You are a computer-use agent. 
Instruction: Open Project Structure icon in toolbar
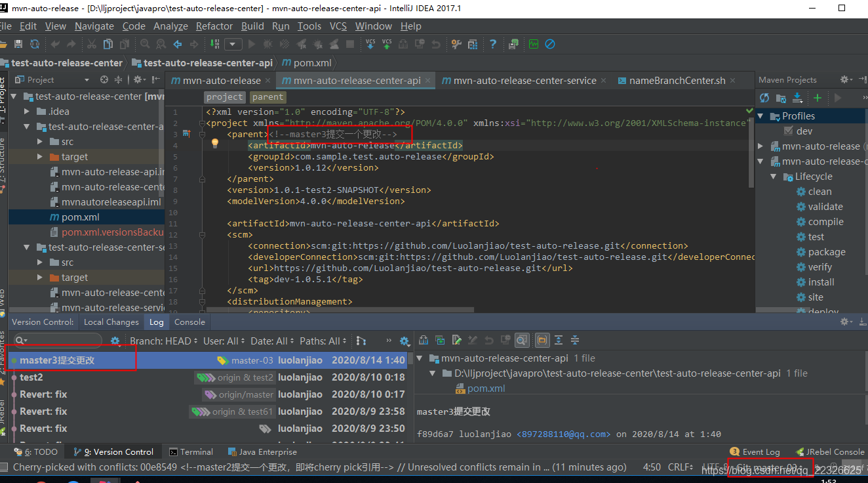[x=473, y=44]
